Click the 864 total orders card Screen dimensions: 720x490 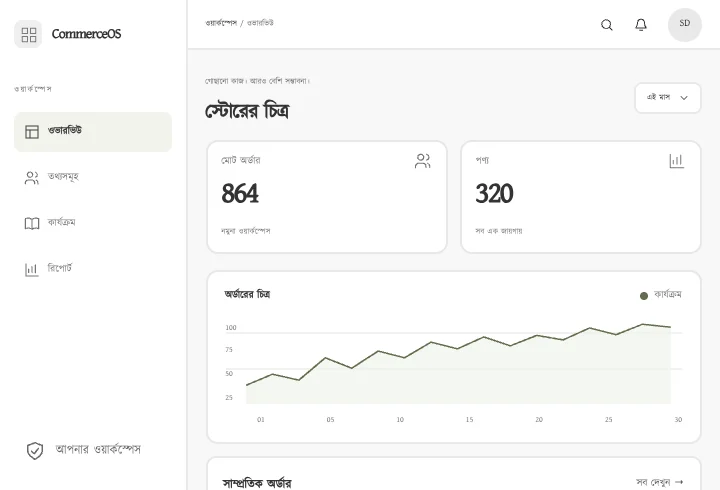pos(327,197)
